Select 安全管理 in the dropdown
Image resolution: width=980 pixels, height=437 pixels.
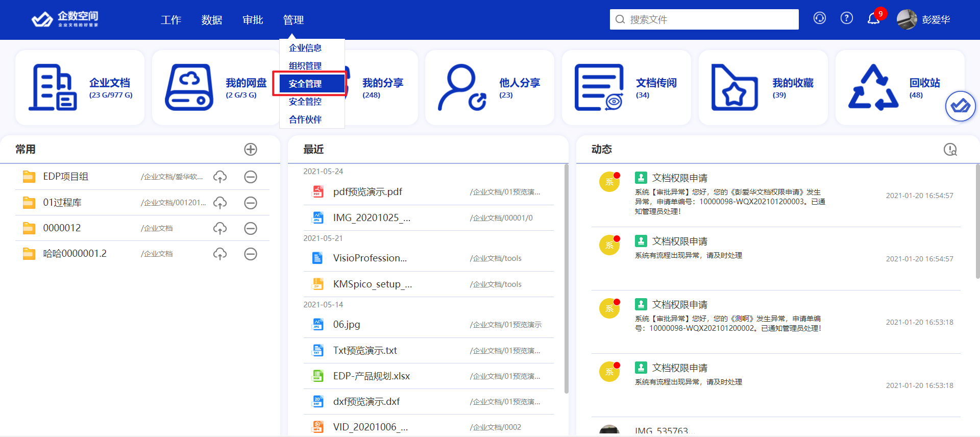(312, 84)
